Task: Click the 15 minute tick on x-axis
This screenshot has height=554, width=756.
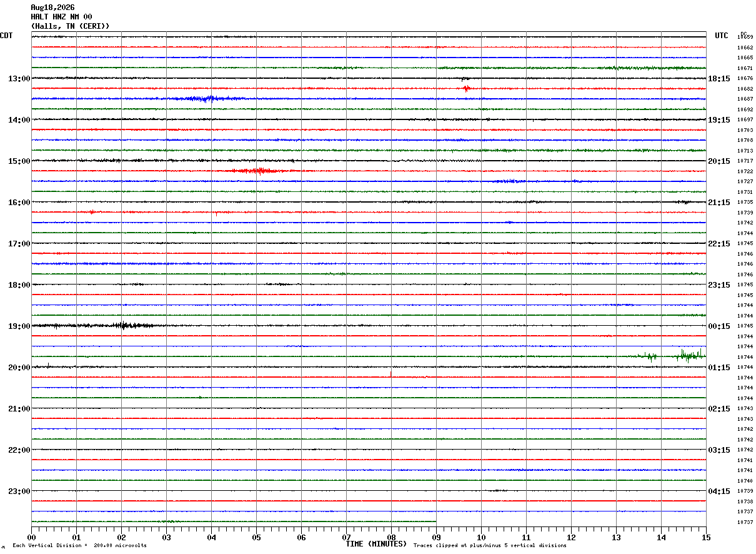Action: [706, 537]
